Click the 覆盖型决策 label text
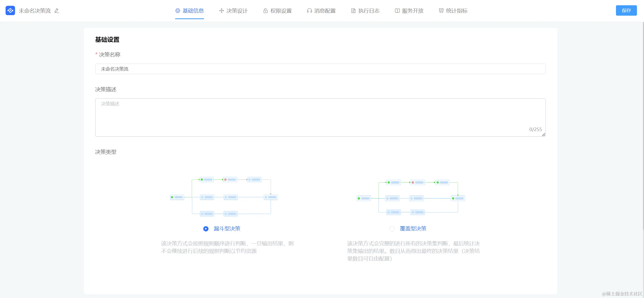Image resolution: width=644 pixels, height=298 pixels. pos(413,229)
